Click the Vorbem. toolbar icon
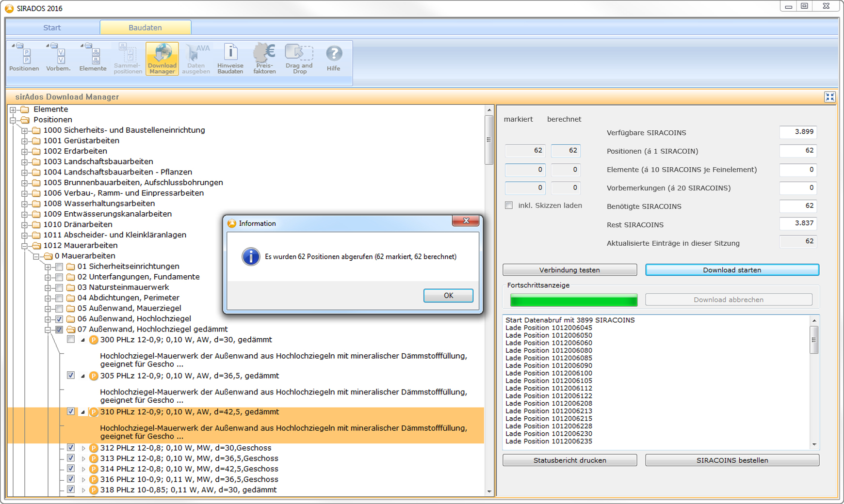This screenshot has width=844, height=504. (x=58, y=58)
